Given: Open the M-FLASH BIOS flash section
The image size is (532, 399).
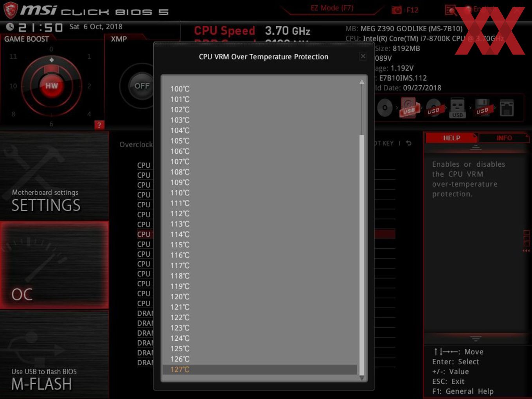Looking at the screenshot, I should (54, 354).
